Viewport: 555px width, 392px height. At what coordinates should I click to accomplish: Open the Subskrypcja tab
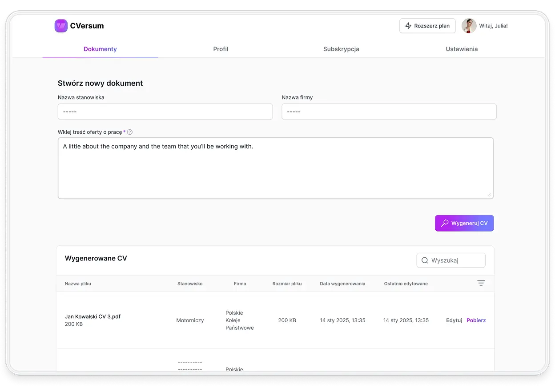pos(341,49)
